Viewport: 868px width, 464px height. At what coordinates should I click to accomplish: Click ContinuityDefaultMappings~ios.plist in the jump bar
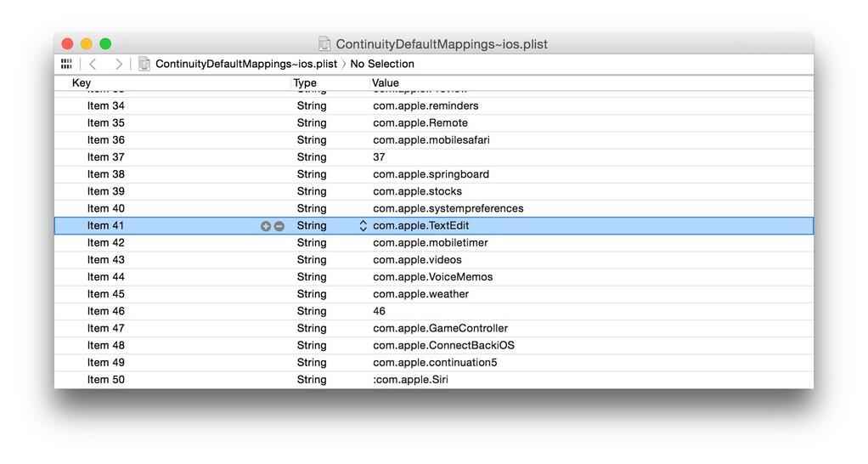click(x=245, y=64)
